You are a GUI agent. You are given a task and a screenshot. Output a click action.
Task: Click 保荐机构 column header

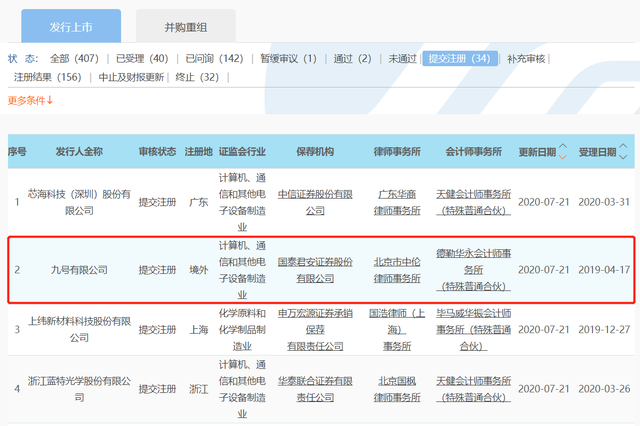point(315,152)
